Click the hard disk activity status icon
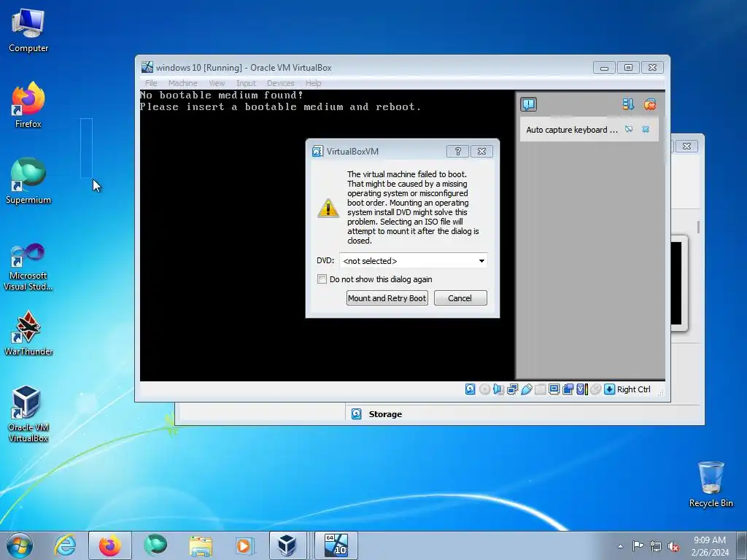The image size is (747, 560). [x=471, y=389]
